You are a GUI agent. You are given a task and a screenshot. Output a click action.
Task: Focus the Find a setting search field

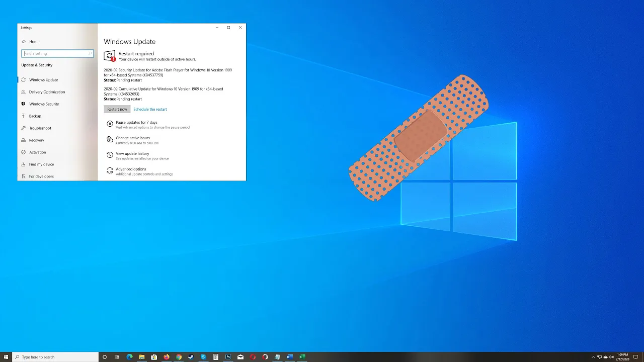coord(57,53)
